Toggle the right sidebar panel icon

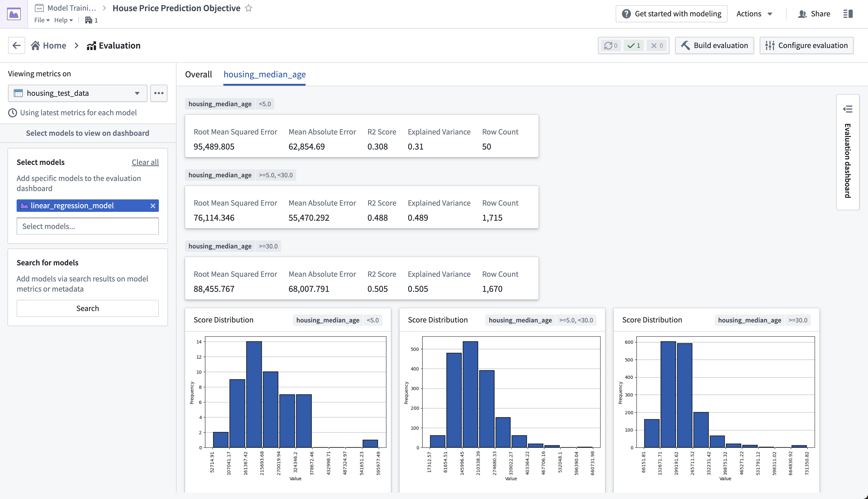click(848, 14)
